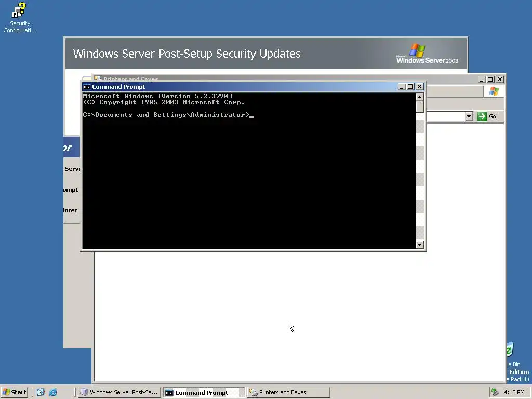Image resolution: width=532 pixels, height=399 pixels.
Task: Click the Post-Setup Security Updates header title
Action: click(x=187, y=54)
